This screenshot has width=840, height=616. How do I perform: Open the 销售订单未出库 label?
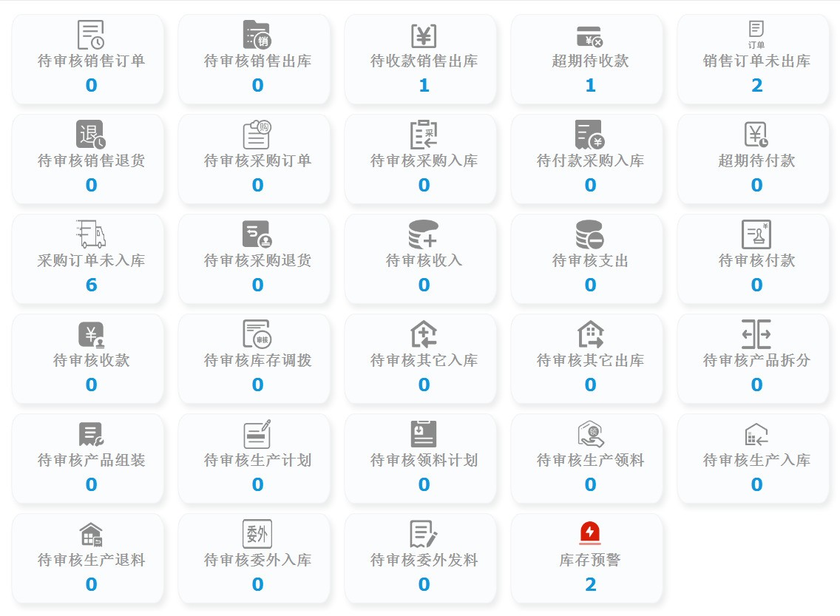coord(756,61)
